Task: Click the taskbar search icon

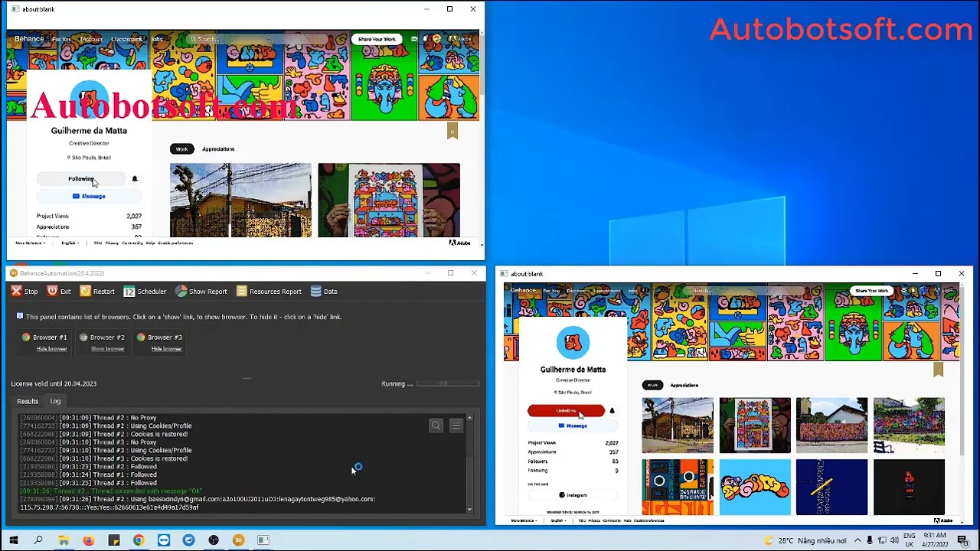Action: [x=38, y=540]
